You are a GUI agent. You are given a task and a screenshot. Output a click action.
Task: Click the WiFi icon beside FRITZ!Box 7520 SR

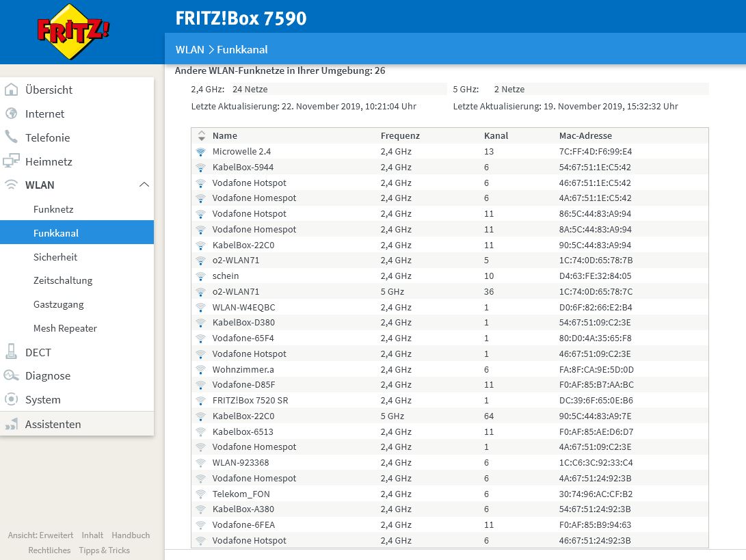(x=201, y=401)
